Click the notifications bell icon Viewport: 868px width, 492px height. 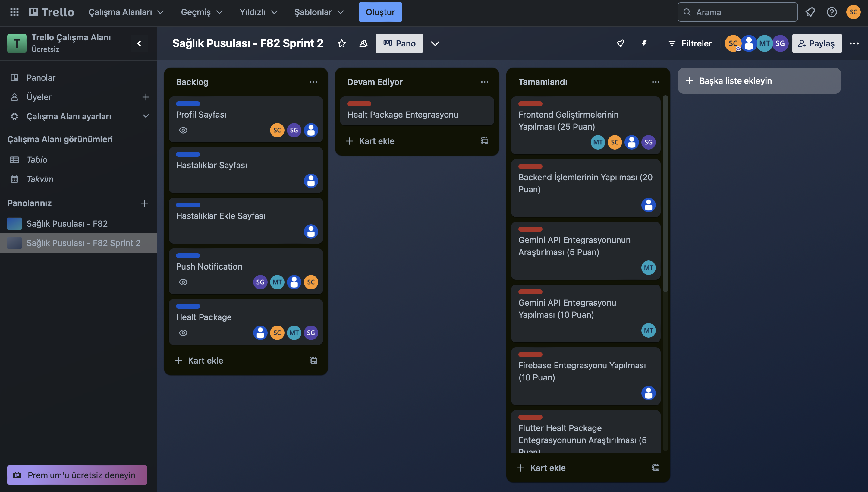(810, 12)
